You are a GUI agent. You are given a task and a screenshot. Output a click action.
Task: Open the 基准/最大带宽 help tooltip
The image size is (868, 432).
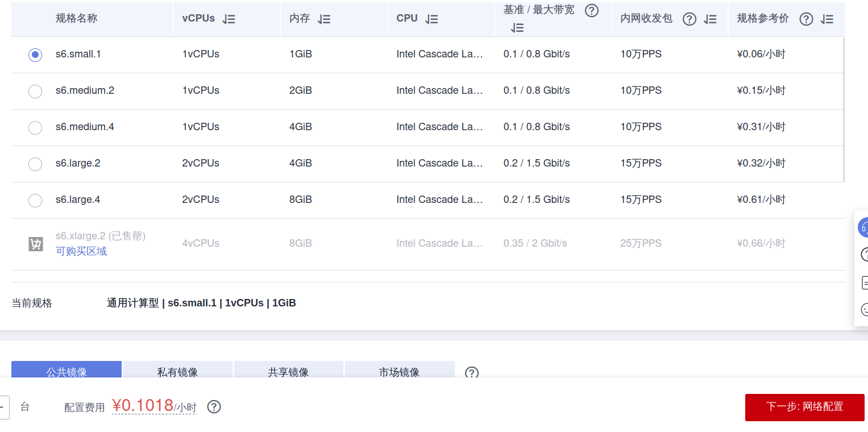[x=592, y=10]
